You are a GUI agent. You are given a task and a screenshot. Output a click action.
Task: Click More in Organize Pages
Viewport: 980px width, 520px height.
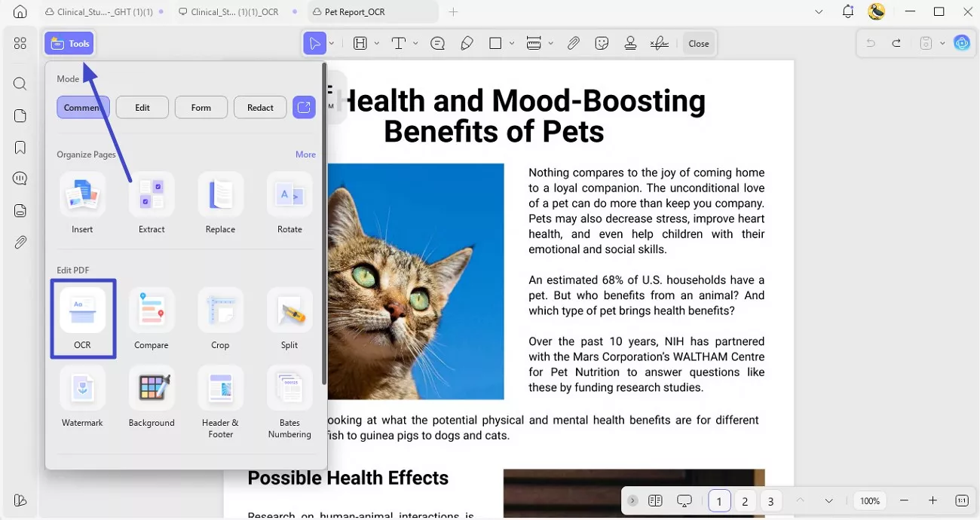(305, 154)
